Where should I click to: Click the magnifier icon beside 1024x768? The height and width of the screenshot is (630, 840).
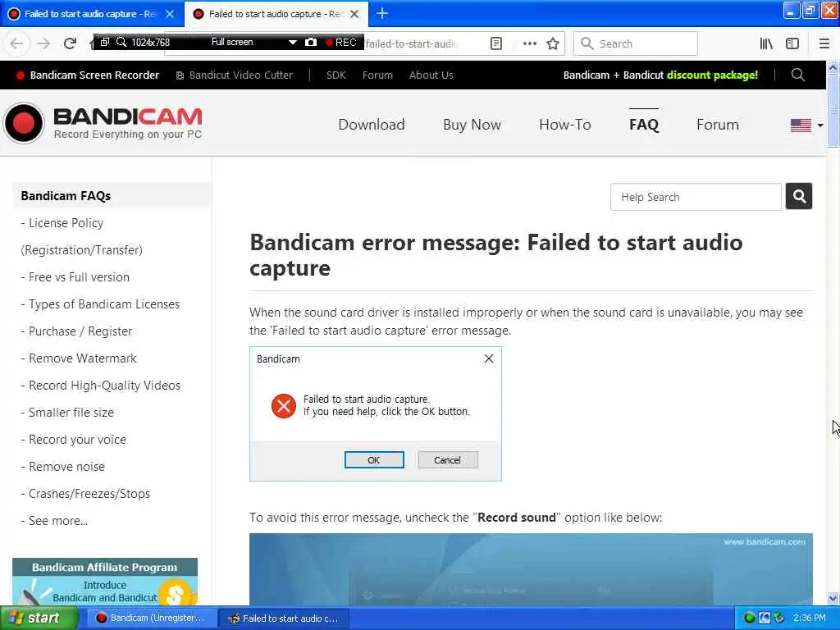click(x=121, y=42)
